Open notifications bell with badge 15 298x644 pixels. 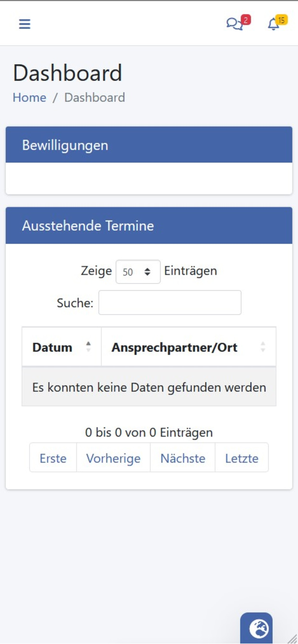click(277, 23)
